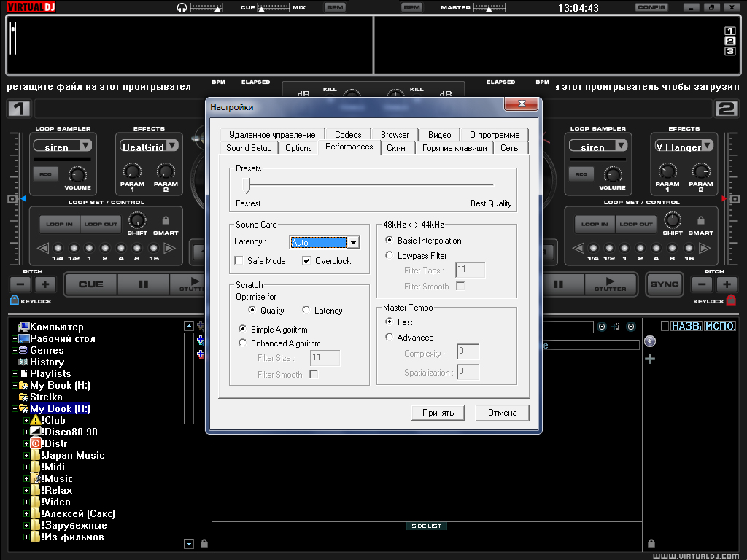Select waveform zoom preset 2
Viewport: 747px width, 560px height.
(x=729, y=41)
